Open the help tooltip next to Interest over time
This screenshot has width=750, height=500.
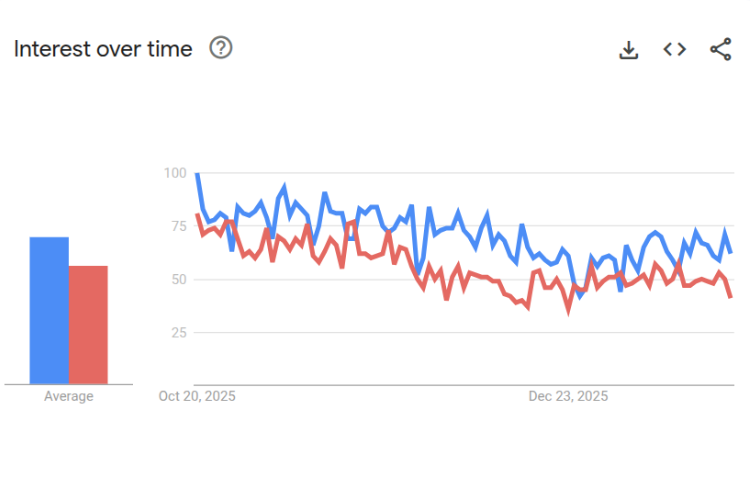220,48
